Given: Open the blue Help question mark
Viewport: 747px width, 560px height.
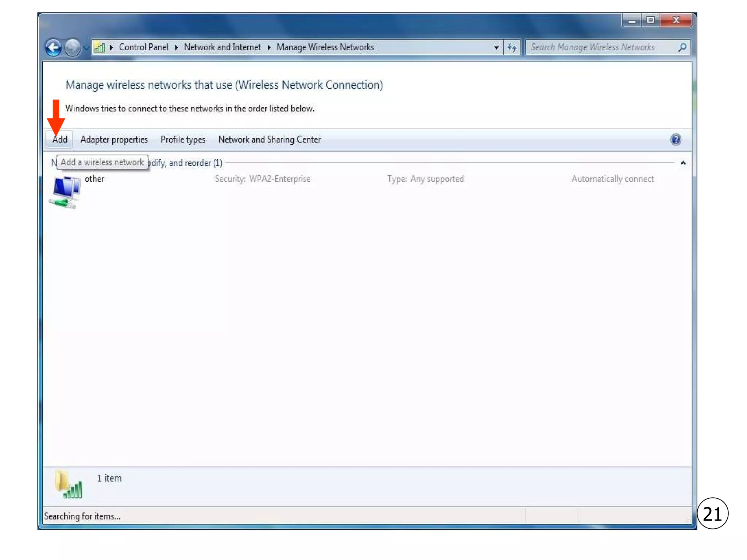Looking at the screenshot, I should tap(676, 139).
